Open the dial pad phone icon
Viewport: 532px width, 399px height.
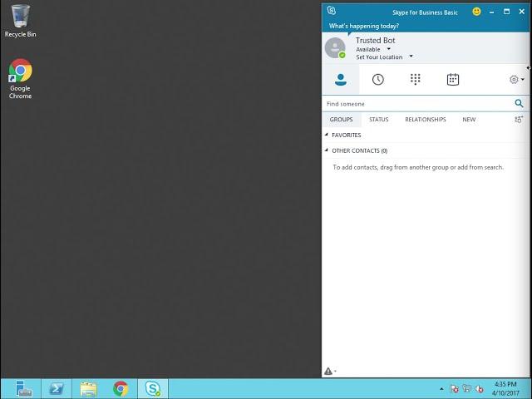coord(416,80)
